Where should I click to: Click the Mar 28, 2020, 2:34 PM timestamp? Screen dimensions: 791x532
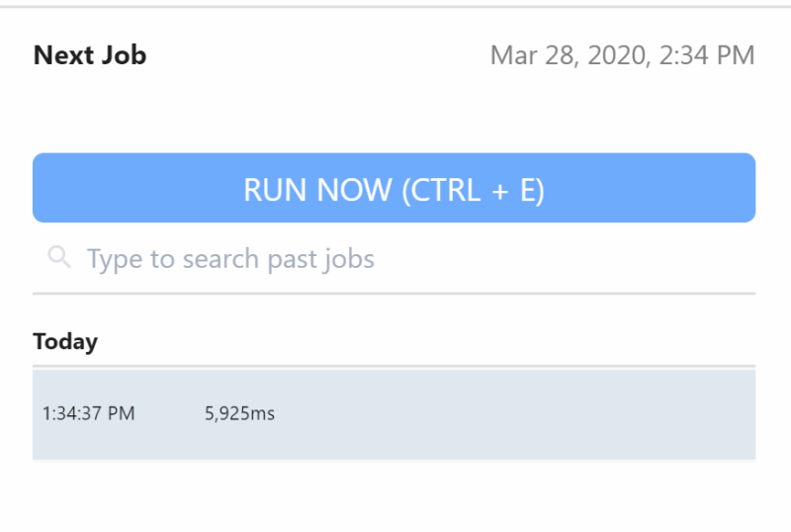tap(623, 55)
